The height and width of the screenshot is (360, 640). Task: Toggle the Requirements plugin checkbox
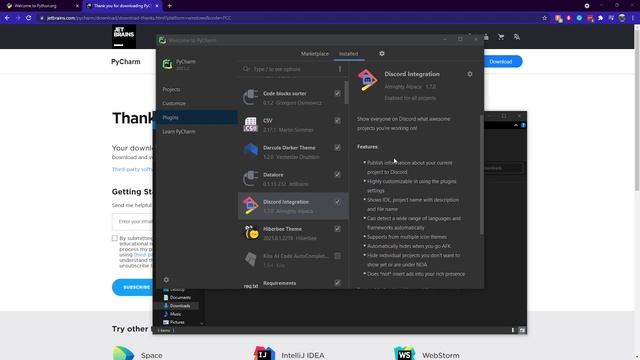(x=338, y=283)
